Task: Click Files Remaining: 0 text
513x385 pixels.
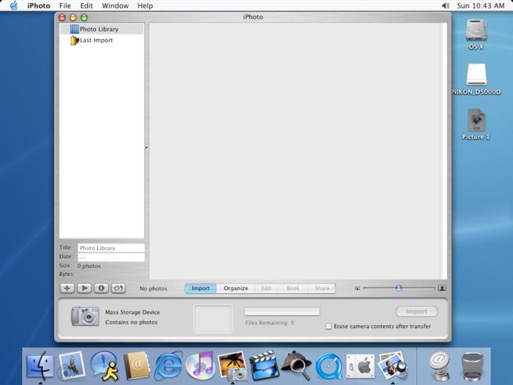Action: (x=270, y=323)
